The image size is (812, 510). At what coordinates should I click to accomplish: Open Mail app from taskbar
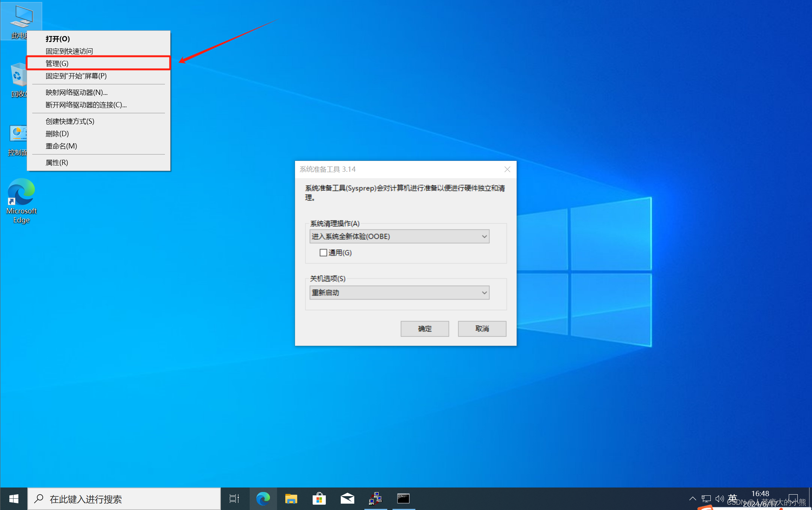[347, 499]
